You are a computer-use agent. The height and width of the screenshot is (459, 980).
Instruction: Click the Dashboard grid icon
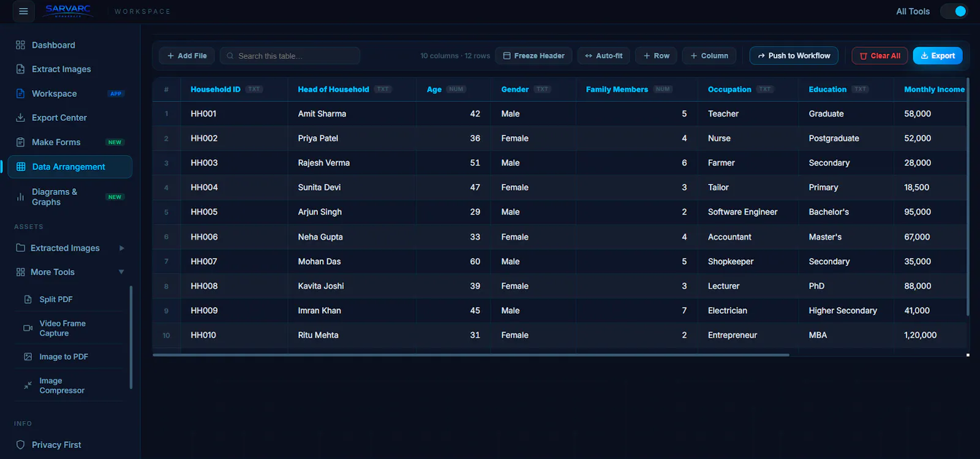tap(20, 45)
